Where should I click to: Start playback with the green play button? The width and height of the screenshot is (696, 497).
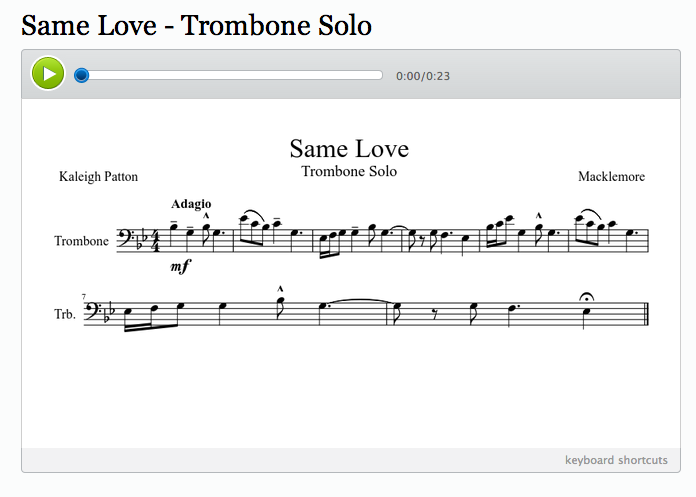(x=48, y=74)
